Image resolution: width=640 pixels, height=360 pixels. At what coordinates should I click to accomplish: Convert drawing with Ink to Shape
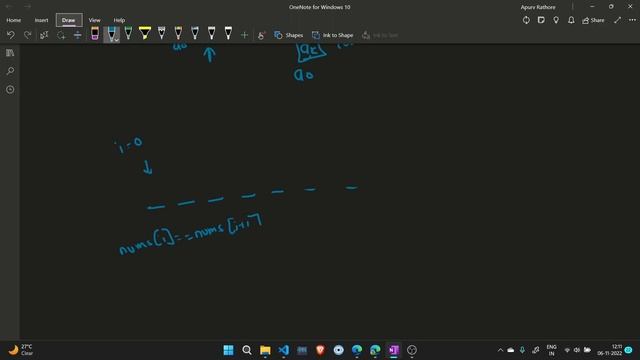333,35
